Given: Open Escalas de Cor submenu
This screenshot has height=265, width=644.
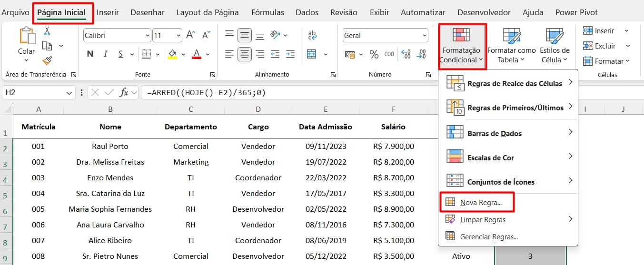Looking at the screenshot, I should pyautogui.click(x=508, y=157).
